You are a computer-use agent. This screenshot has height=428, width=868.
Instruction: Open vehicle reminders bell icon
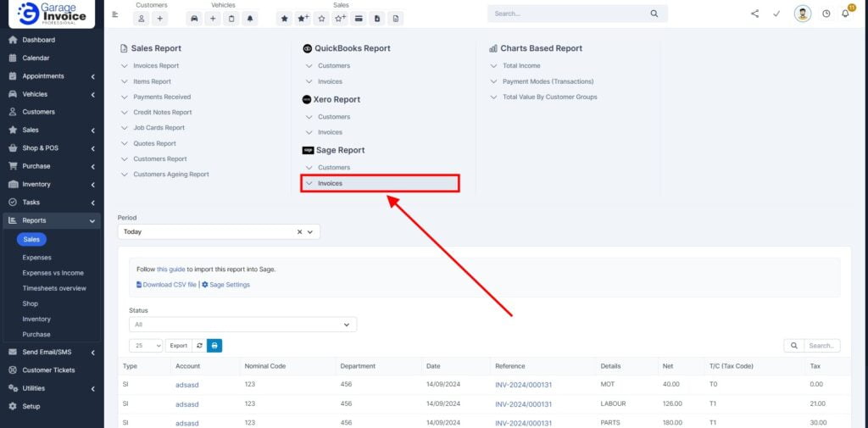(x=250, y=19)
